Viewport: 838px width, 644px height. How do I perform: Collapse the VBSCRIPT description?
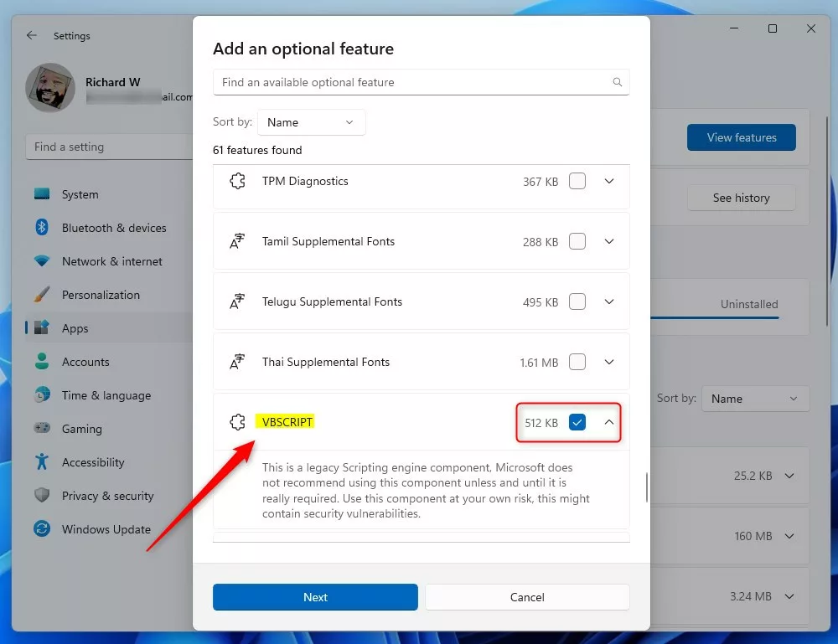tap(608, 422)
